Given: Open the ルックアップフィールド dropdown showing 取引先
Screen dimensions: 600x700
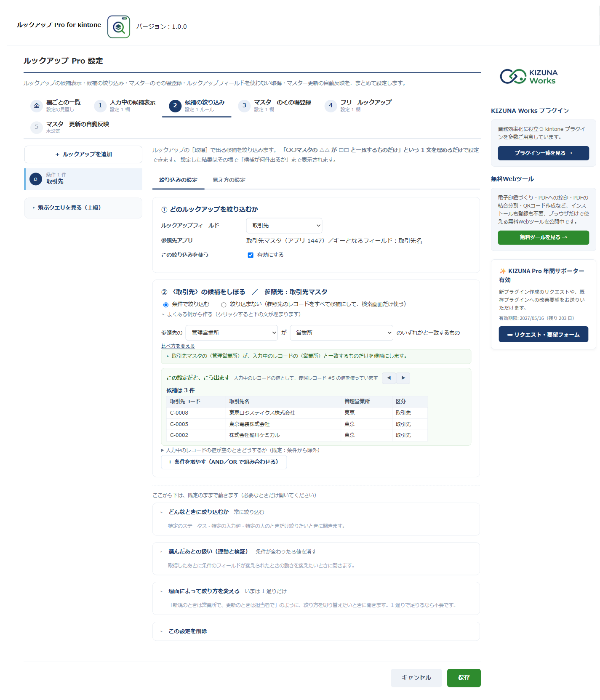Looking at the screenshot, I should click(284, 226).
